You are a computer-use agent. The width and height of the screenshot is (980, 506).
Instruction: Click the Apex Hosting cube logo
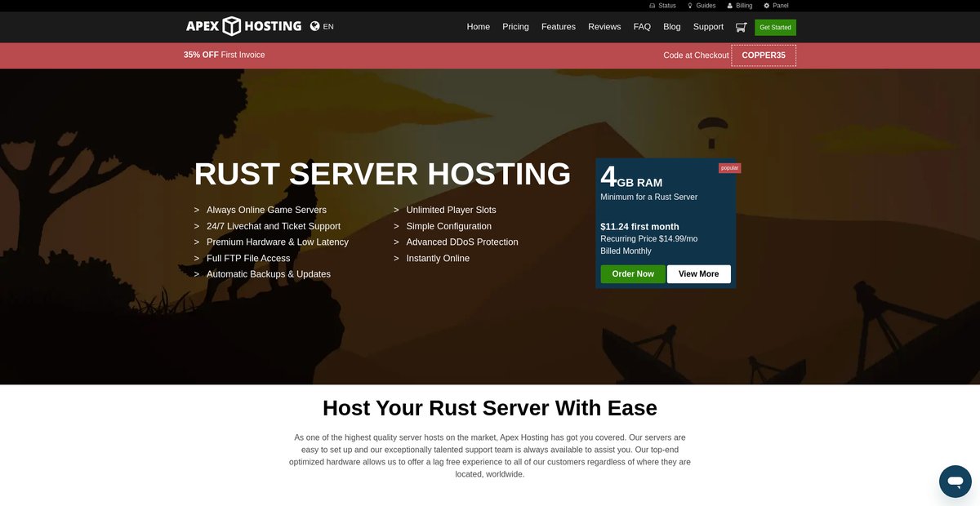(x=232, y=26)
